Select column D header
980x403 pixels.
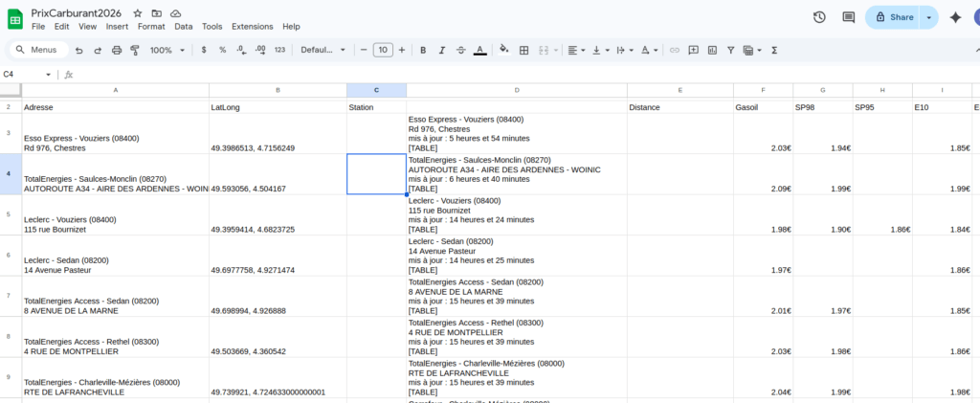517,90
